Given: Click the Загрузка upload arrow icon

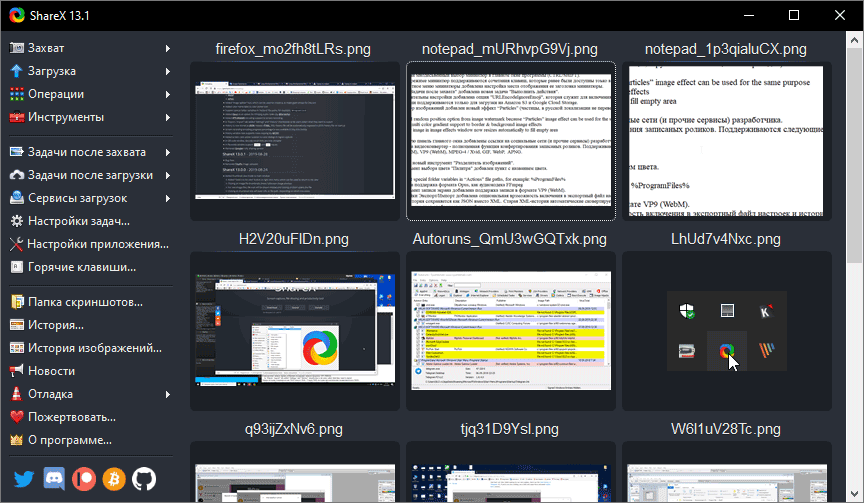Looking at the screenshot, I should (17, 71).
